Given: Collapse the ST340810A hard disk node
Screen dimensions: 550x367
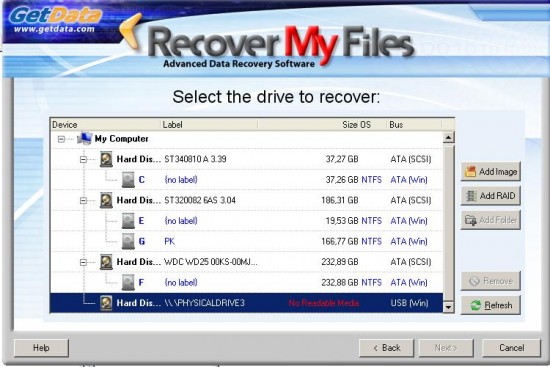Looking at the screenshot, I should 83,160.
